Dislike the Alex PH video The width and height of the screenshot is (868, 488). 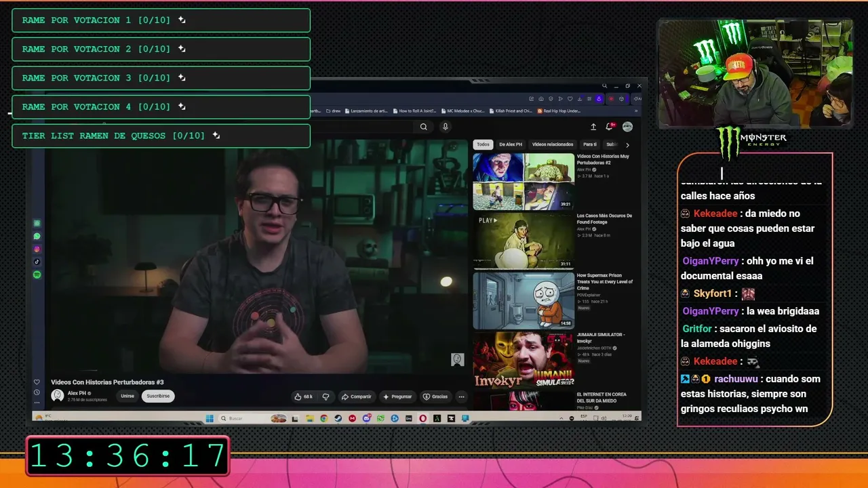click(x=325, y=396)
